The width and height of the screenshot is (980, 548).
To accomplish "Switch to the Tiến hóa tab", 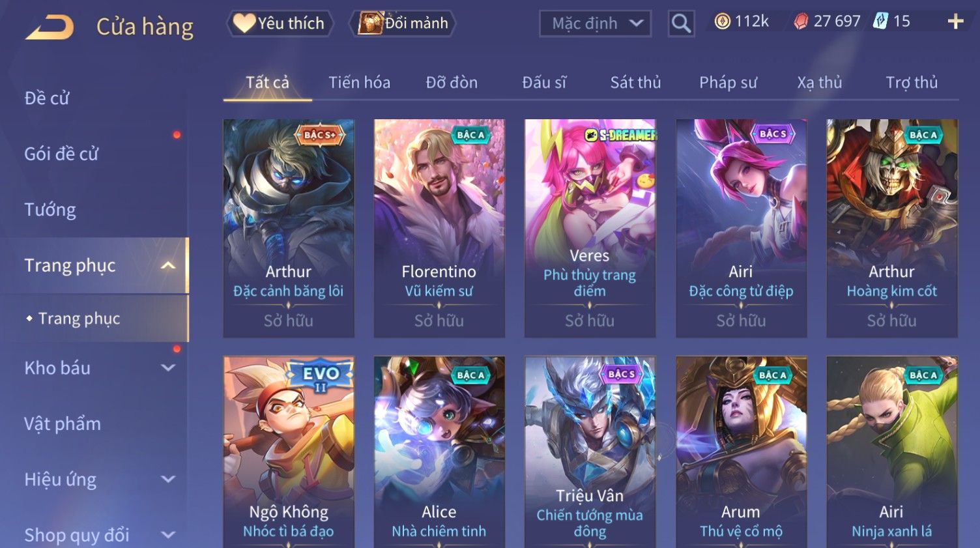I will point(359,82).
